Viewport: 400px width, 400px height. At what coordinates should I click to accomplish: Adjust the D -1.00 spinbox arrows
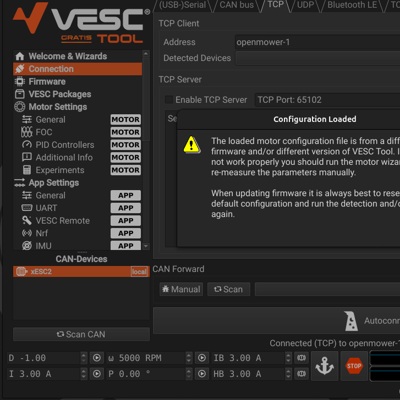click(x=84, y=358)
